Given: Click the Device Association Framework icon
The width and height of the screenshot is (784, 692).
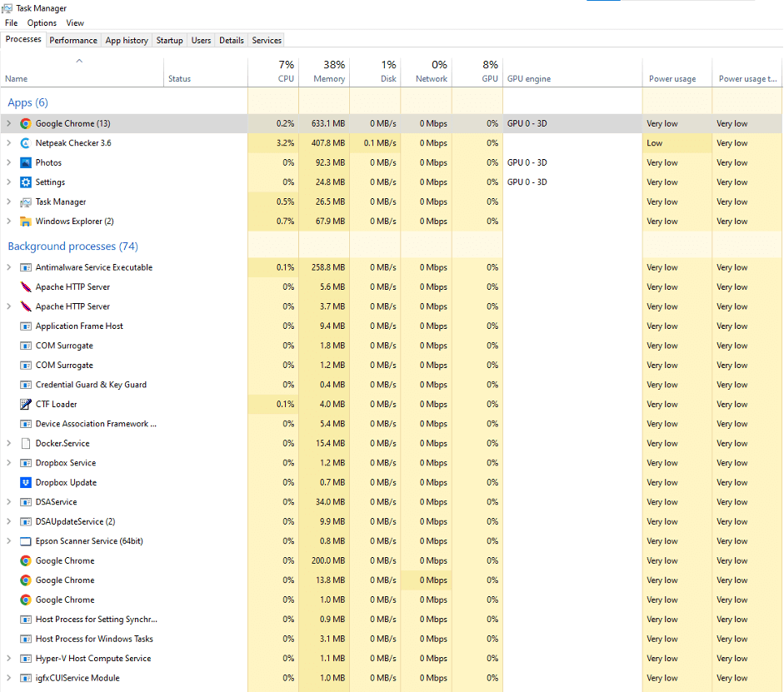Looking at the screenshot, I should [x=26, y=424].
